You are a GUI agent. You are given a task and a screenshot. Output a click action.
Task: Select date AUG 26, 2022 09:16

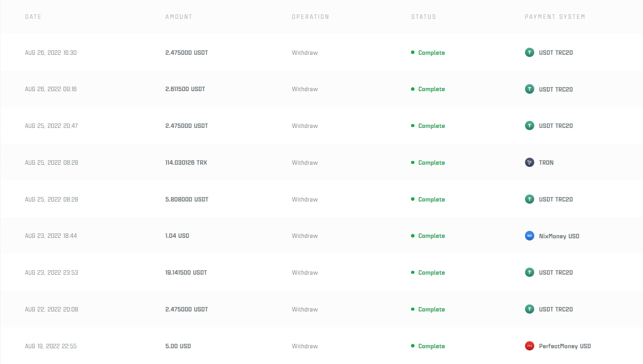click(51, 89)
